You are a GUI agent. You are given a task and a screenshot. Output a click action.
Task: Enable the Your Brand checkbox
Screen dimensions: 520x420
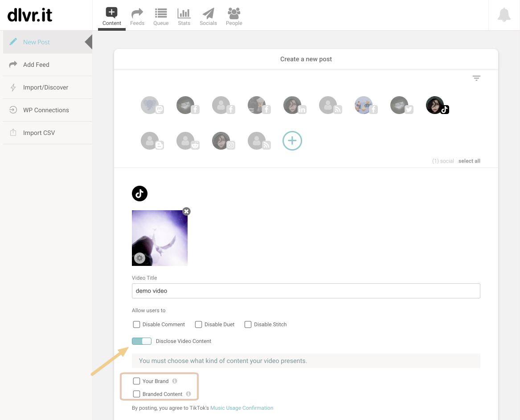pyautogui.click(x=136, y=381)
